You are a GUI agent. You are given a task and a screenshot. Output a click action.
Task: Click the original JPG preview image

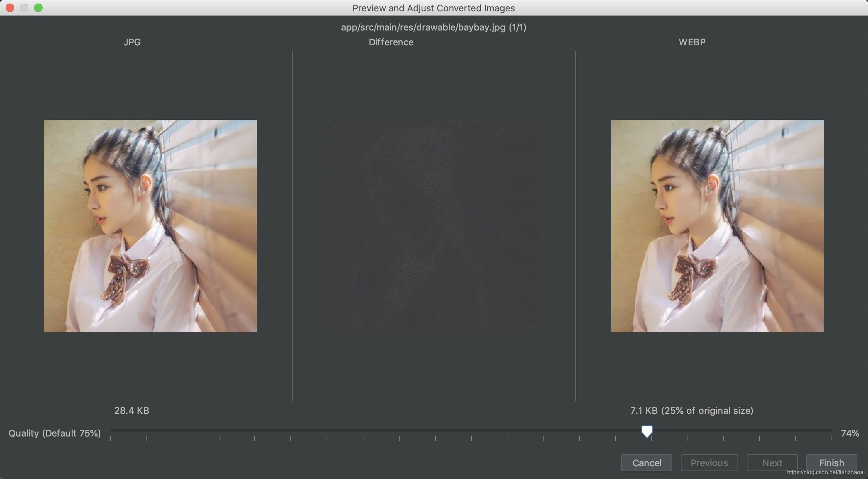point(150,226)
